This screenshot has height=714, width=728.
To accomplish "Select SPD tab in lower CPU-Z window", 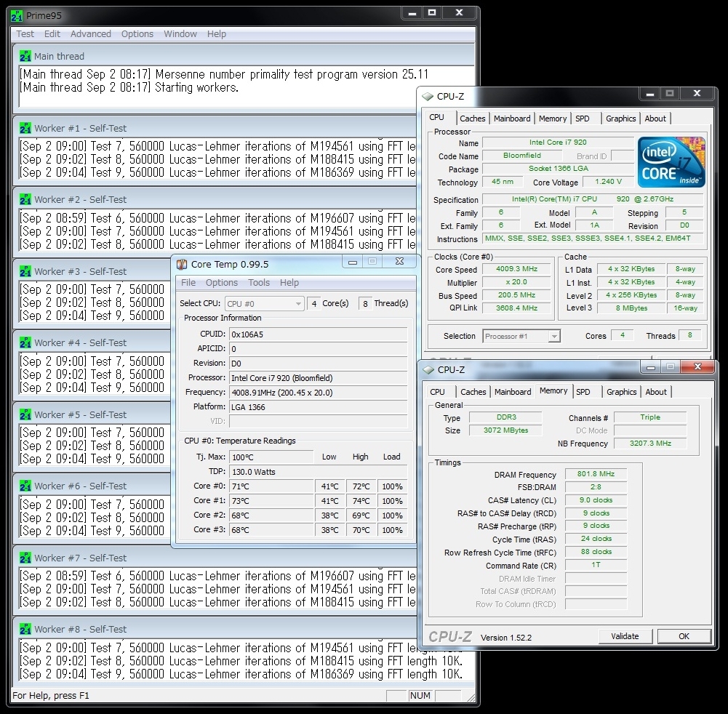I will tap(583, 392).
